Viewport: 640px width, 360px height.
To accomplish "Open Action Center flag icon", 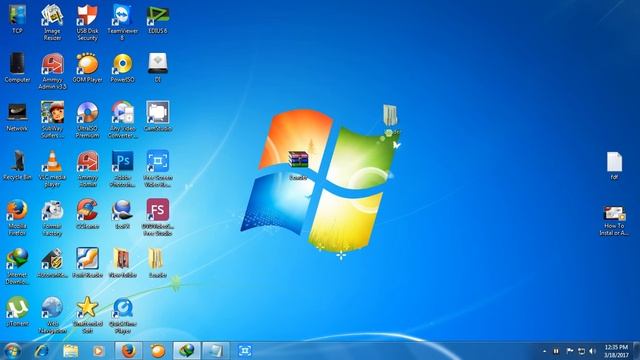I will click(x=570, y=351).
